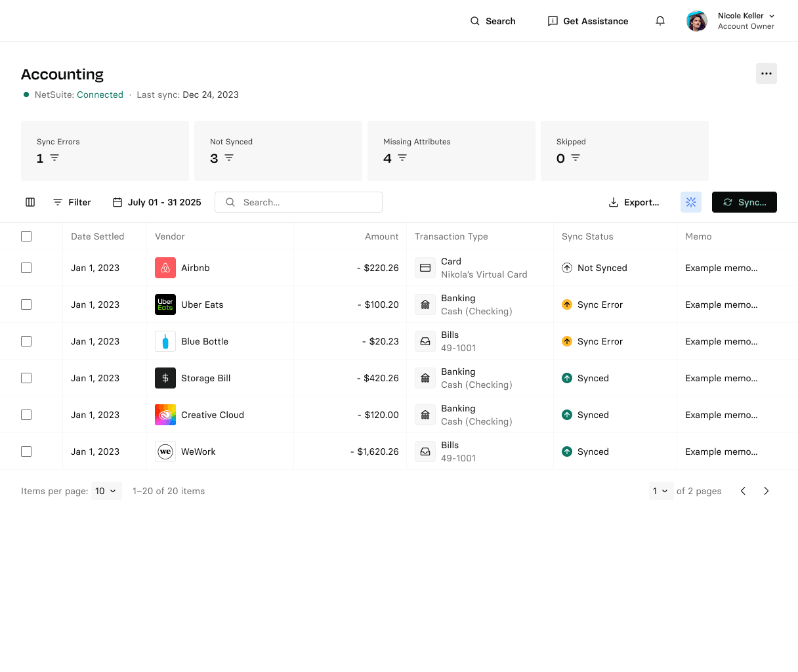798x672 pixels.
Task: Click Nikola's Virtual Card text
Action: (x=484, y=274)
